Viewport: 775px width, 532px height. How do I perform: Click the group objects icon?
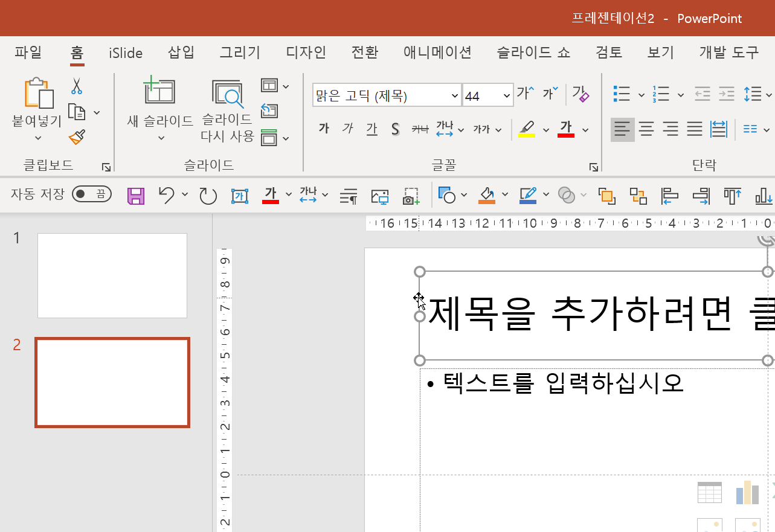638,196
